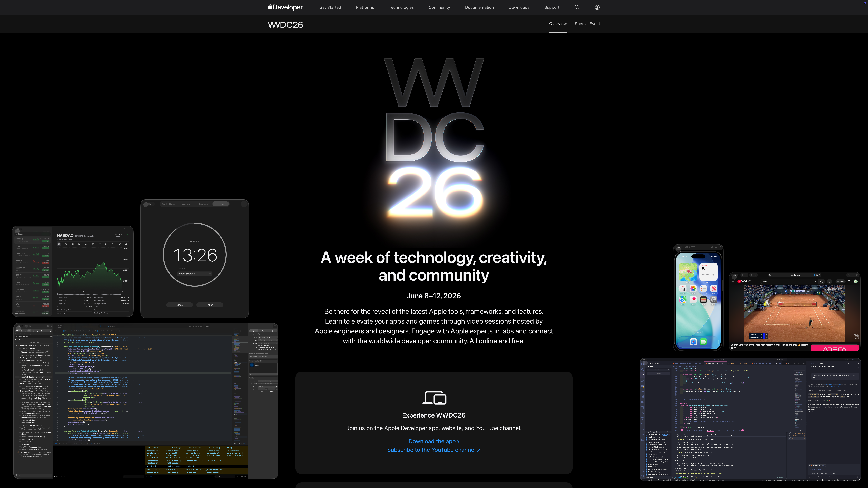Open the account profile icon in navigation
The image size is (868, 488).
coord(597,7)
